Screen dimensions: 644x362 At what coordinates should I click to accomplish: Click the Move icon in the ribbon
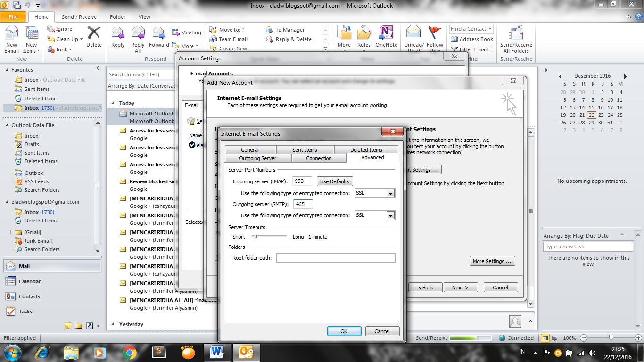click(344, 38)
